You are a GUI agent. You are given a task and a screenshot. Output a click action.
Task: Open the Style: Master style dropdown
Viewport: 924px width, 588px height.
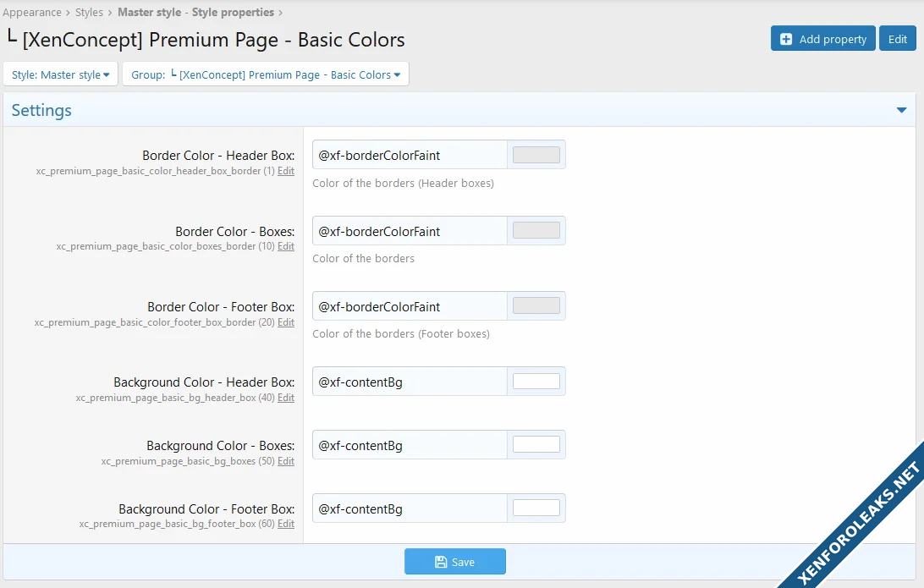pyautogui.click(x=61, y=74)
